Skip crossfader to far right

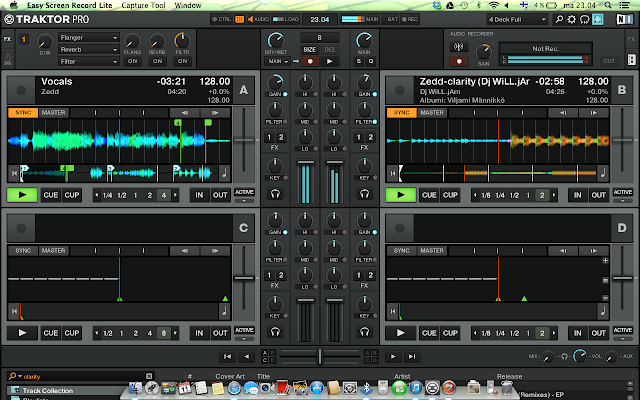tap(412, 356)
